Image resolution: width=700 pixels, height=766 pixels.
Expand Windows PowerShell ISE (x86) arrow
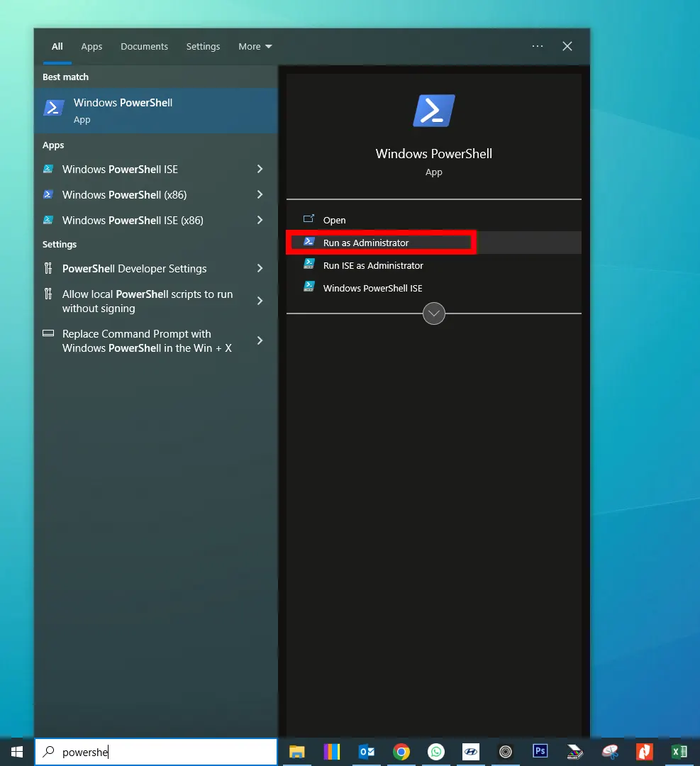click(x=260, y=220)
